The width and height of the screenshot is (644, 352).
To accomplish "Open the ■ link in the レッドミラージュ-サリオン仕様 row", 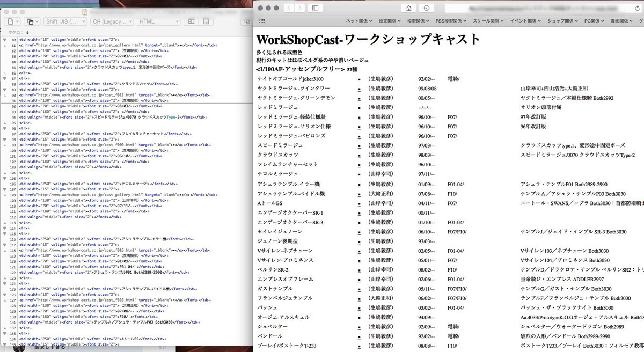I will pyautogui.click(x=359, y=127).
